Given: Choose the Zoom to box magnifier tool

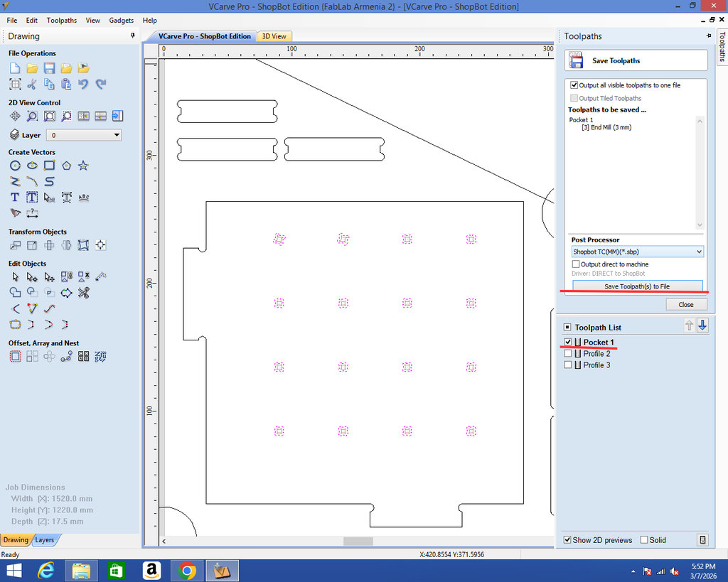Looking at the screenshot, I should point(32,116).
